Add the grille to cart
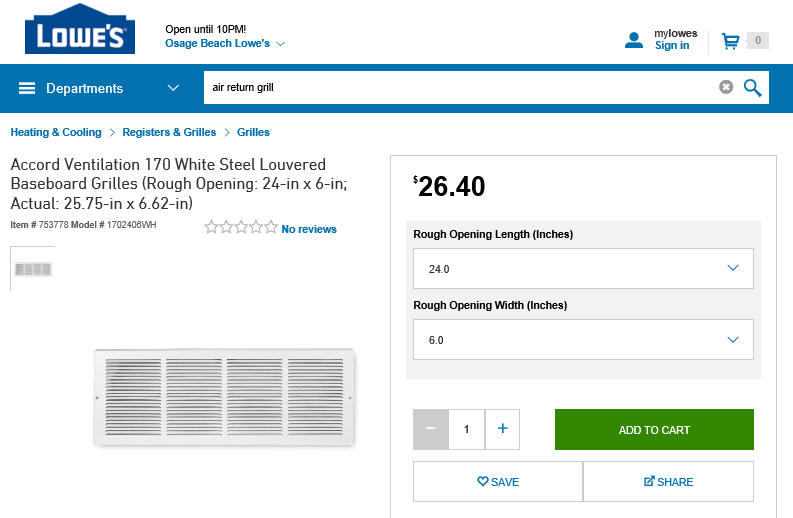This screenshot has height=518, width=793. click(654, 429)
